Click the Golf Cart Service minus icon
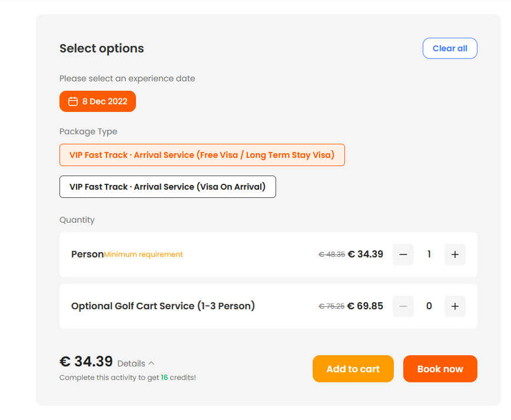Screen dimensions: 511x420 [x=403, y=306]
